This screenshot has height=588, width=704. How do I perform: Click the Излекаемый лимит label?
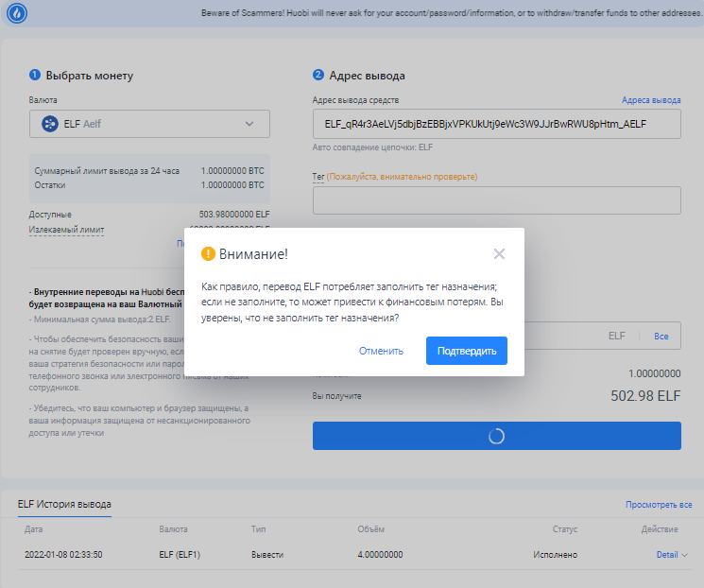pos(66,230)
